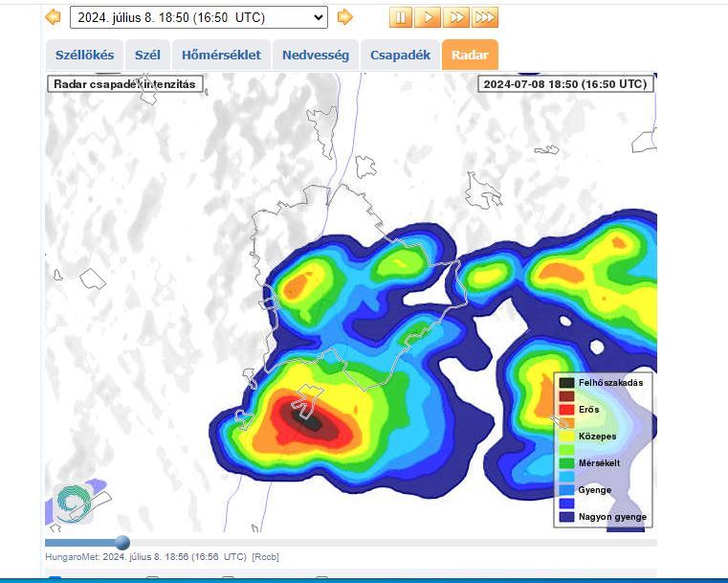Play animation at triple speed

[485, 17]
